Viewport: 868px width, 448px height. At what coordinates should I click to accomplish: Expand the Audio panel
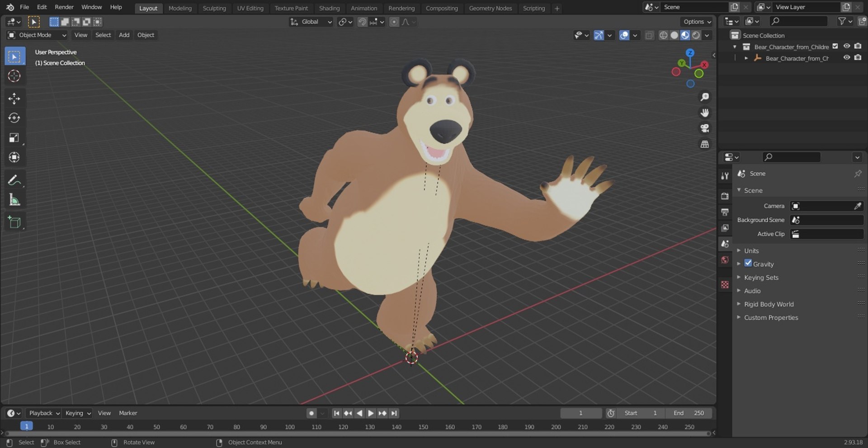[752, 291]
